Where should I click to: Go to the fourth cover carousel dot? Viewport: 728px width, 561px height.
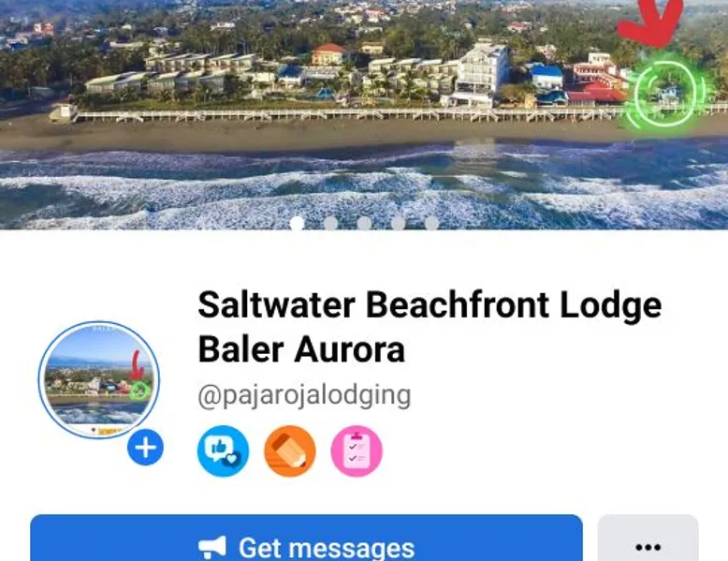click(398, 224)
